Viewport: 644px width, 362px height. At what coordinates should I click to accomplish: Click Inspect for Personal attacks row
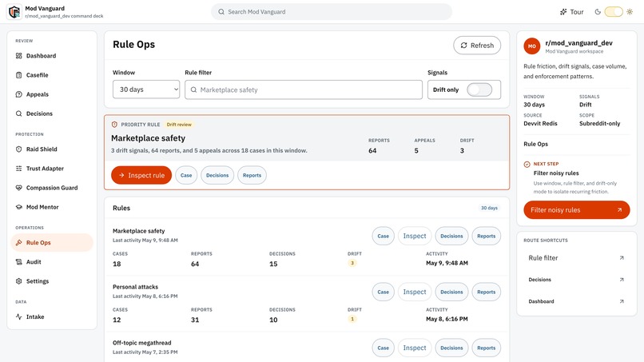pos(415,292)
